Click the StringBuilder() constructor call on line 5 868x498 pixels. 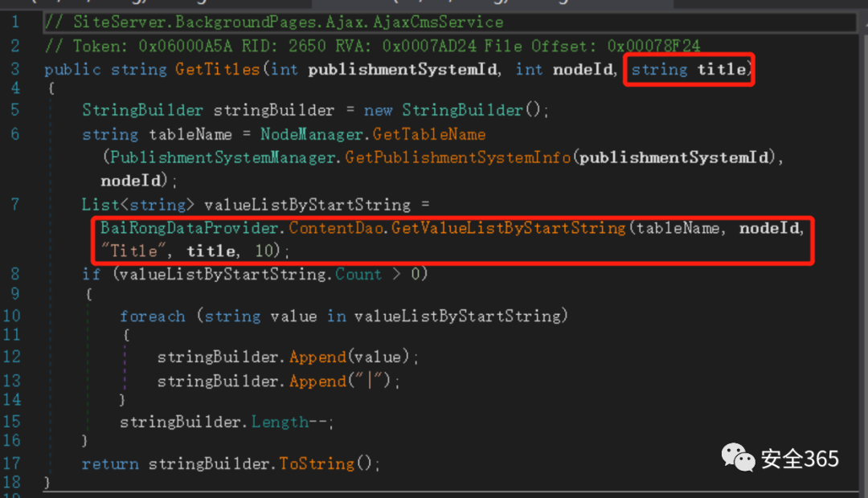pyautogui.click(x=471, y=109)
